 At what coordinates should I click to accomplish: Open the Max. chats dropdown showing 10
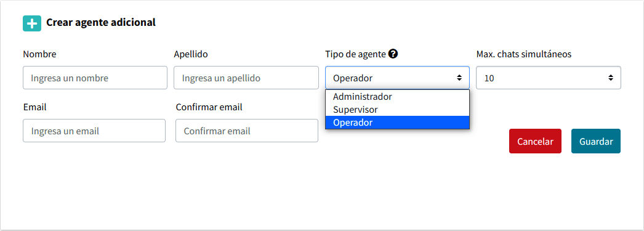549,78
